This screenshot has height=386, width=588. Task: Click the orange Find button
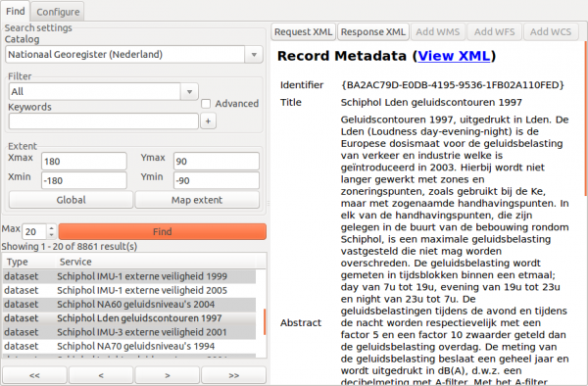(163, 231)
